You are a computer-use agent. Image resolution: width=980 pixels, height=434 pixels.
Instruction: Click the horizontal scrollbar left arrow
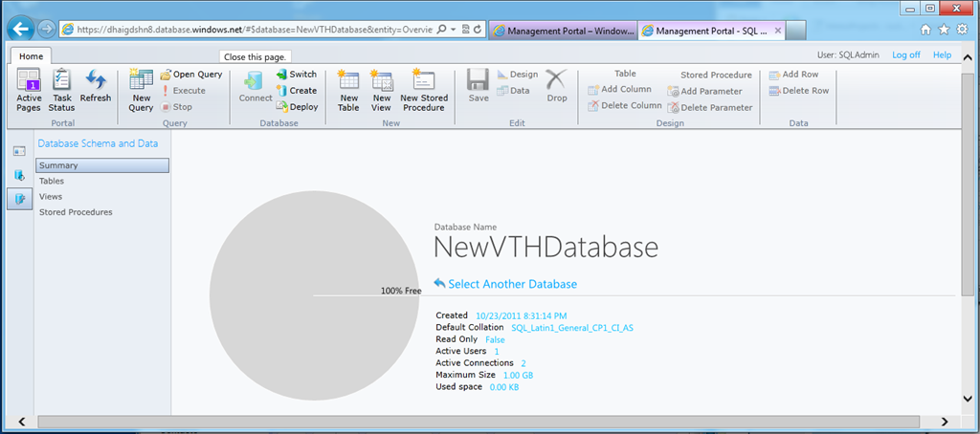(22, 422)
